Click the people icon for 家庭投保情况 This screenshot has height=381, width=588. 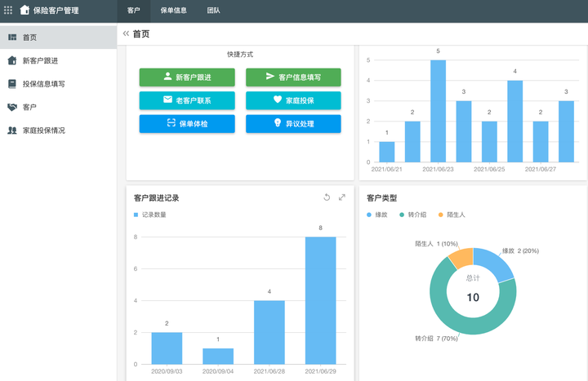click(12, 131)
